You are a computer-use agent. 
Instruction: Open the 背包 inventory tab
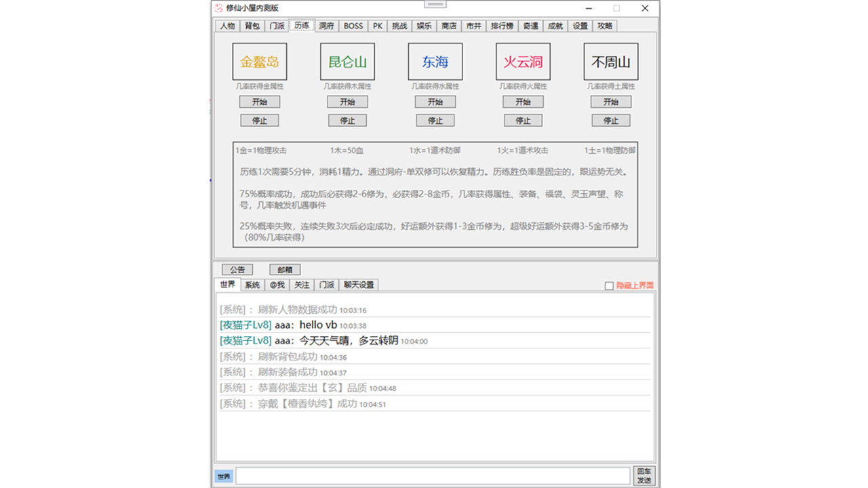point(252,26)
